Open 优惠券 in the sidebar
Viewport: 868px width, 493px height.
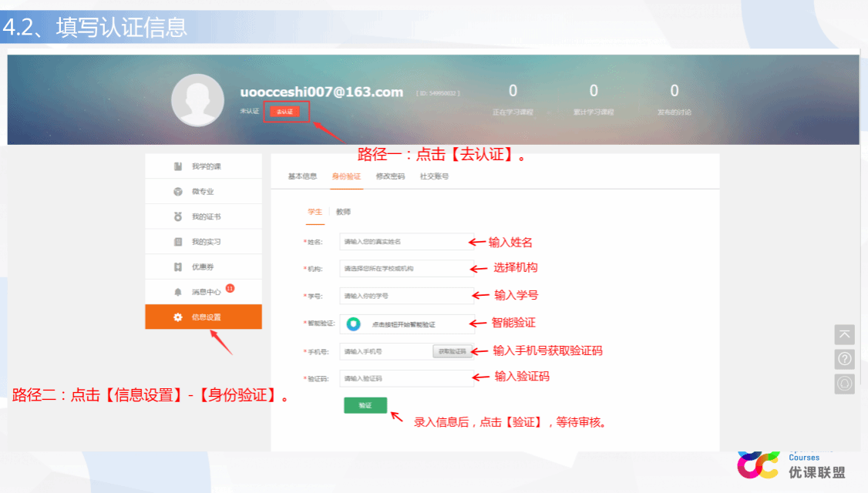pos(204,267)
